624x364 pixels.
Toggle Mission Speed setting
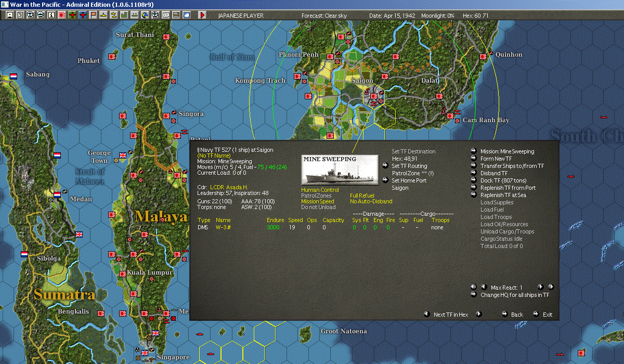[318, 201]
